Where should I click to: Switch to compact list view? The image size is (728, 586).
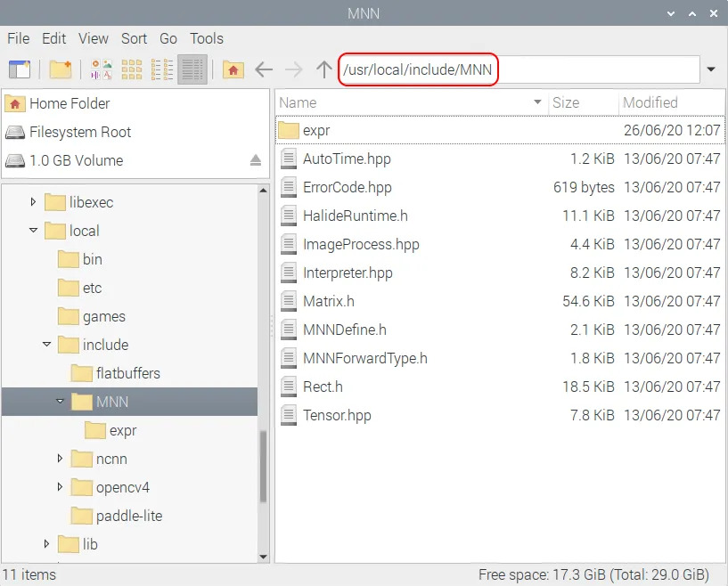[162, 69]
